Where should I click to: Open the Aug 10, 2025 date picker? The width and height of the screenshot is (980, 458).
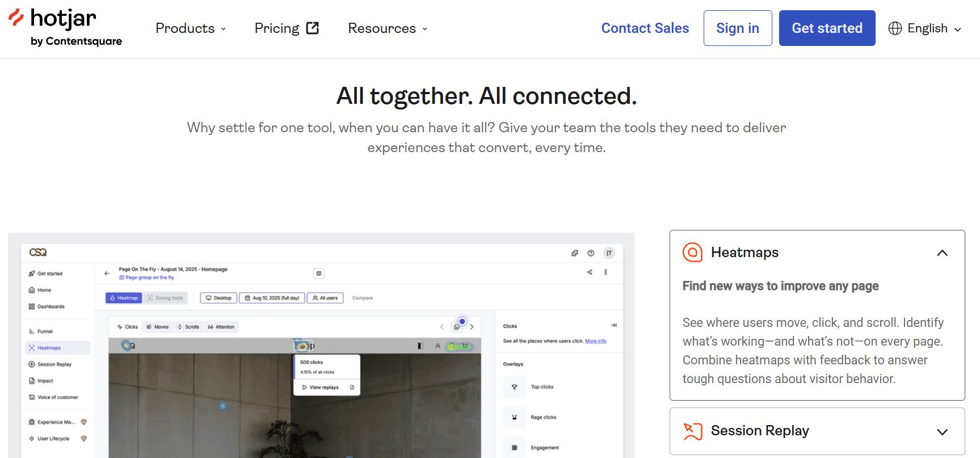click(x=272, y=298)
